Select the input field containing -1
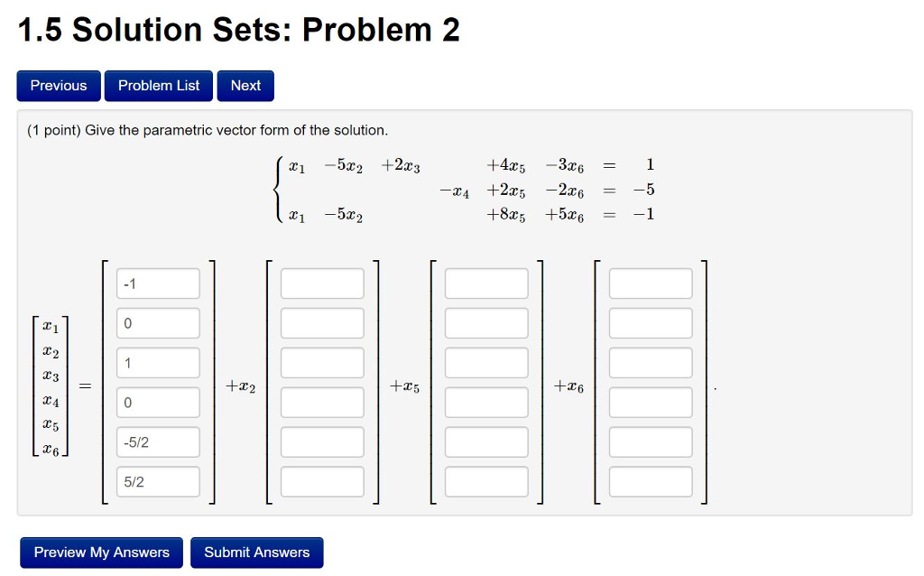This screenshot has height=576, width=924. click(x=158, y=283)
